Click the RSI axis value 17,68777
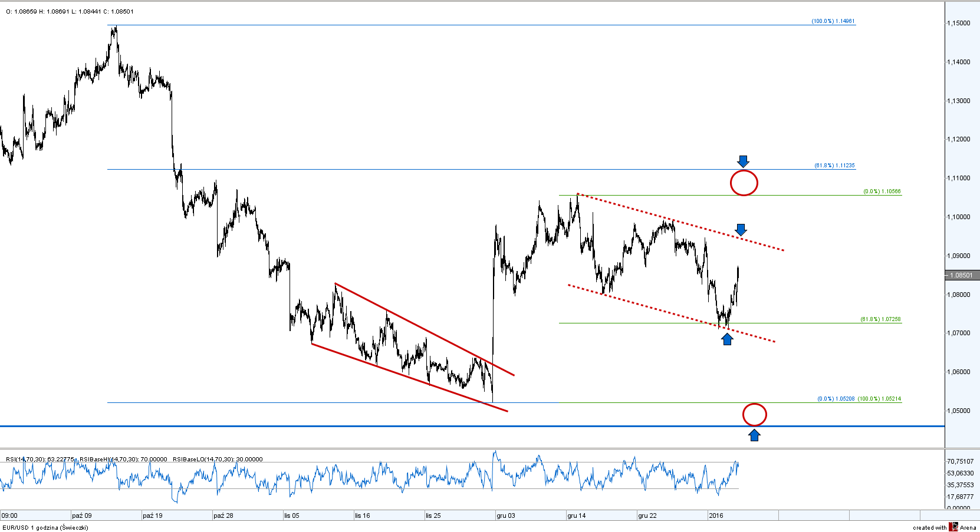This screenshot has height=532, width=980. click(961, 497)
